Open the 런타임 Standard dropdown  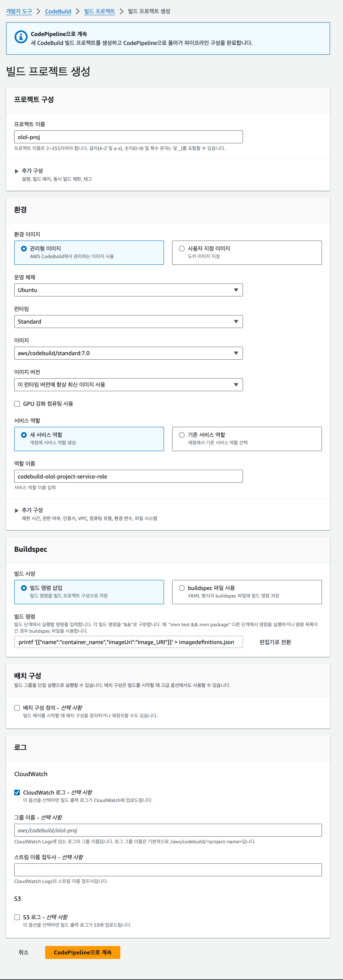129,322
